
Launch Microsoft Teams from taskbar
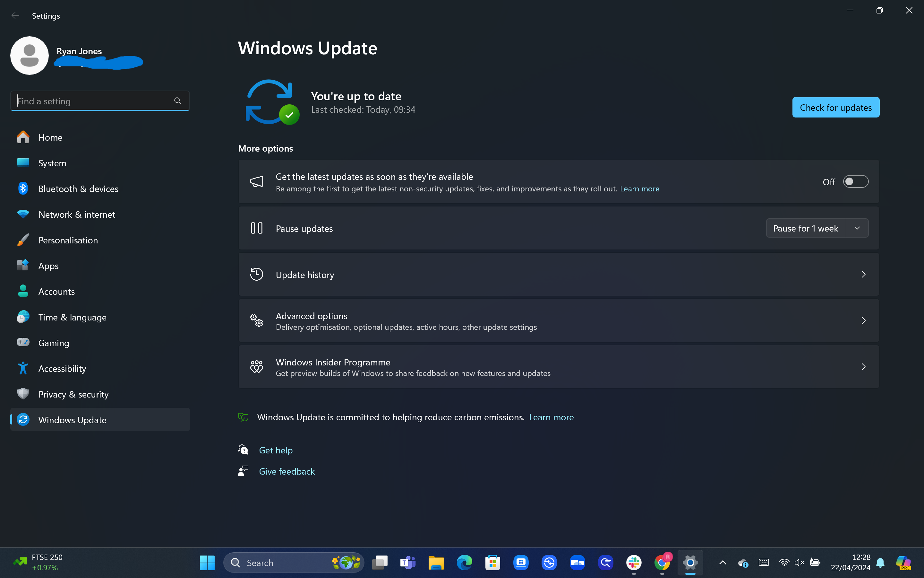(x=408, y=563)
